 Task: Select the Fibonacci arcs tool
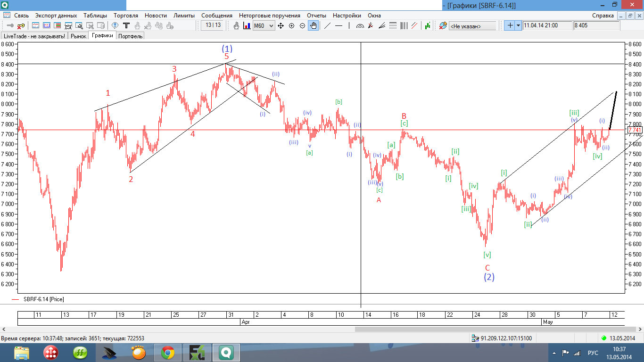coord(360,25)
